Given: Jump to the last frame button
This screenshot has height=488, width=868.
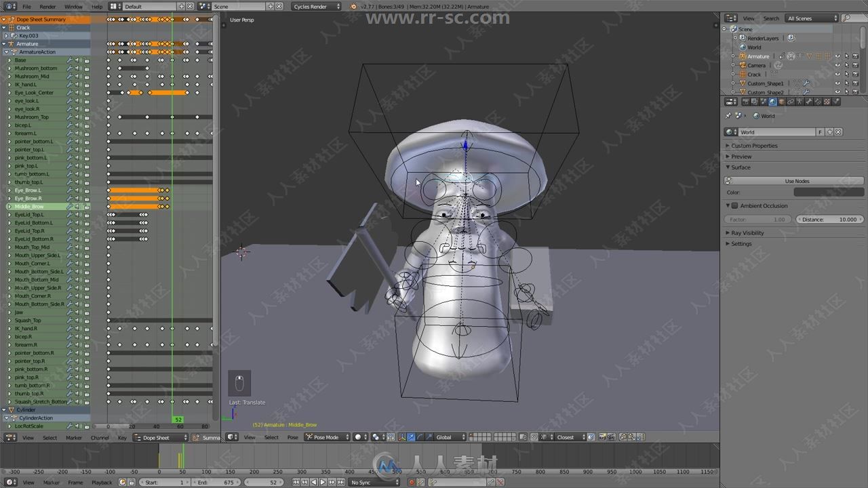Looking at the screenshot, I should coord(340,483).
